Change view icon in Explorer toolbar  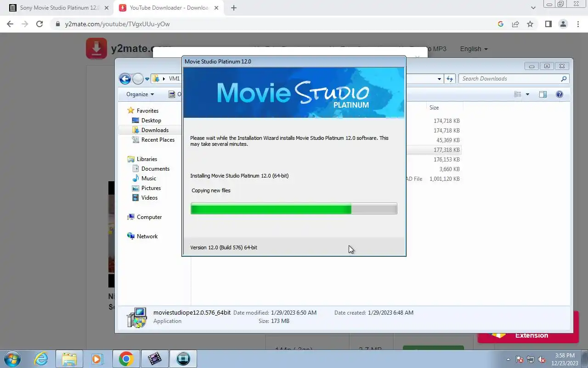pyautogui.click(x=518, y=94)
